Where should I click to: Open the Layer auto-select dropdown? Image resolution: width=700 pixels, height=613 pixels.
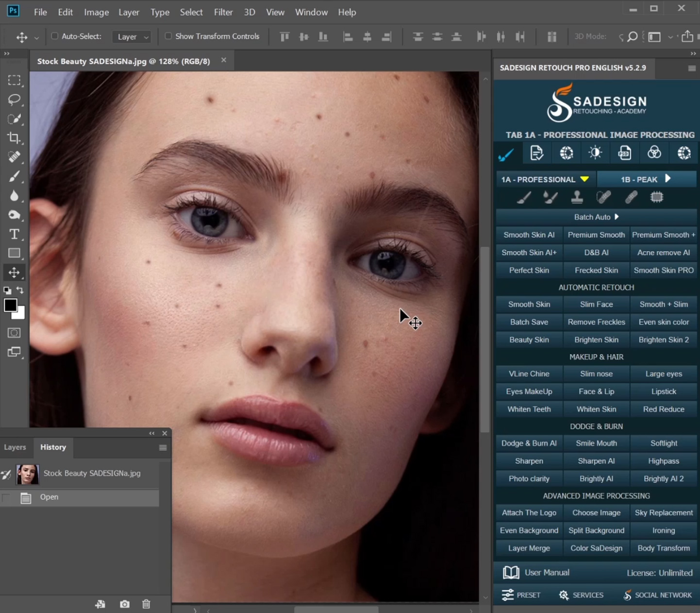coord(132,37)
